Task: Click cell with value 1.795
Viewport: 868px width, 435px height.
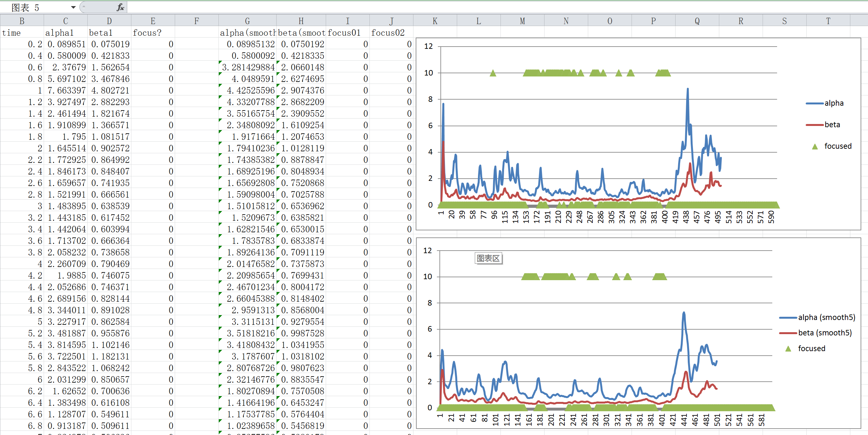Action: 65,137
